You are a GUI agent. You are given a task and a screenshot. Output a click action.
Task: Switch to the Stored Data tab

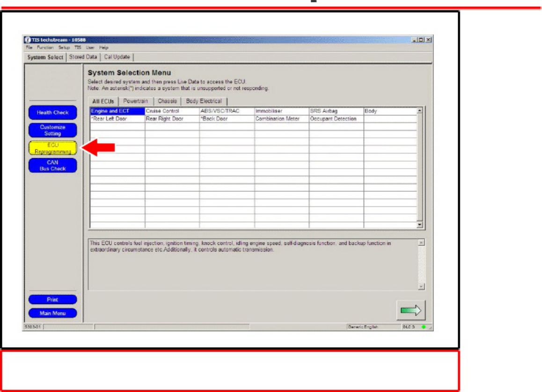pyautogui.click(x=83, y=57)
